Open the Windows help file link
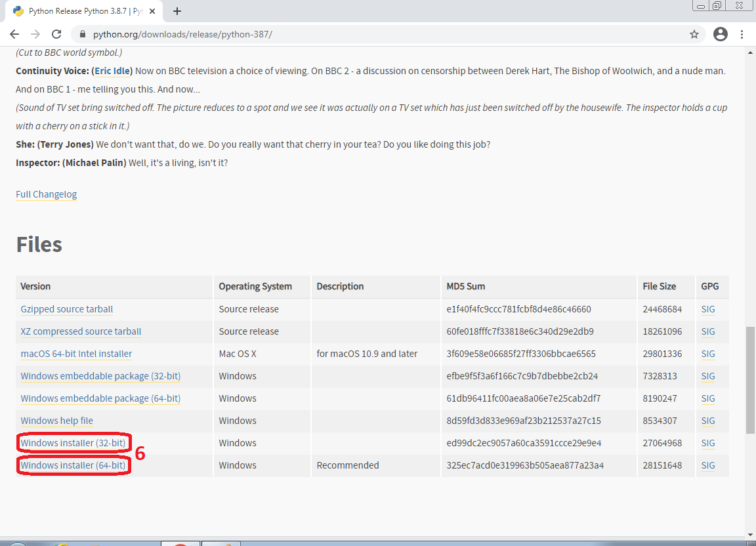 [56, 421]
